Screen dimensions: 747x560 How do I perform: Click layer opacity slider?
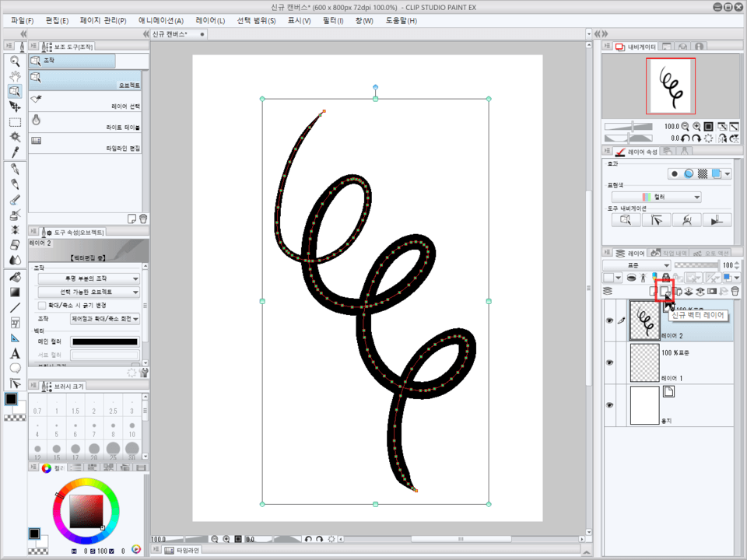point(696,265)
